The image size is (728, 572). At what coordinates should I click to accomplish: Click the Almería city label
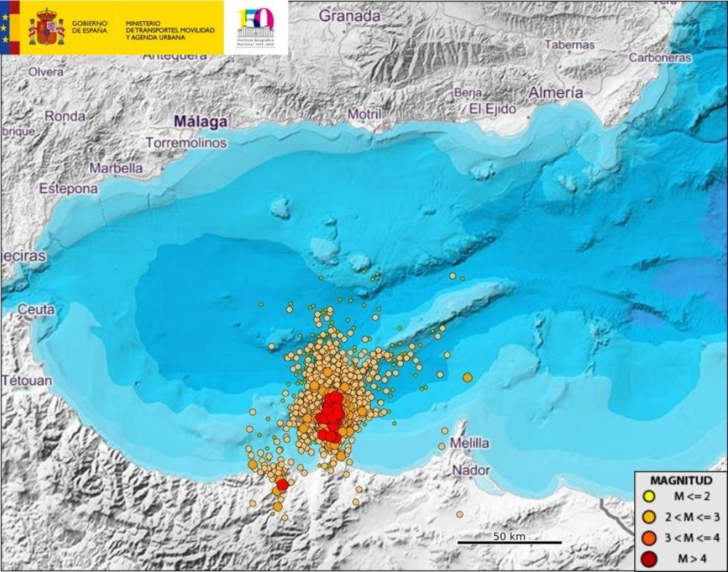(x=555, y=92)
